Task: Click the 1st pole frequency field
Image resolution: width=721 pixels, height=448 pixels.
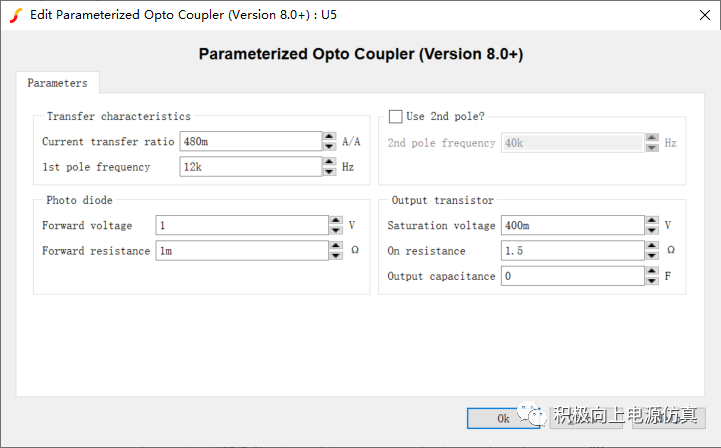Action: [250, 167]
